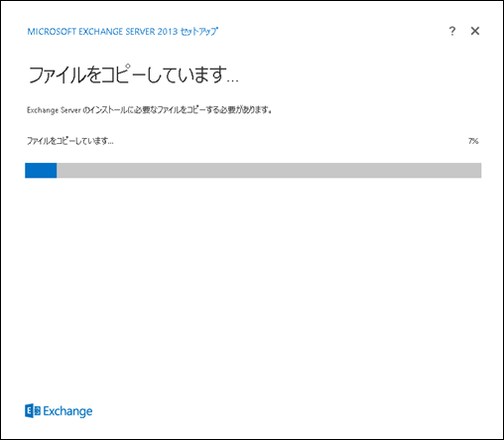This screenshot has height=440, width=504.
Task: Select the 7% progress percentage text
Action: [473, 141]
